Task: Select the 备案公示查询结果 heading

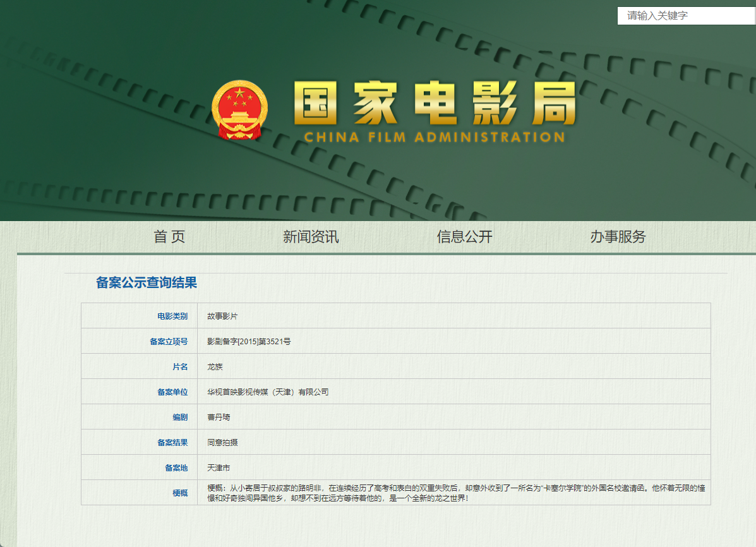Action: tap(146, 282)
